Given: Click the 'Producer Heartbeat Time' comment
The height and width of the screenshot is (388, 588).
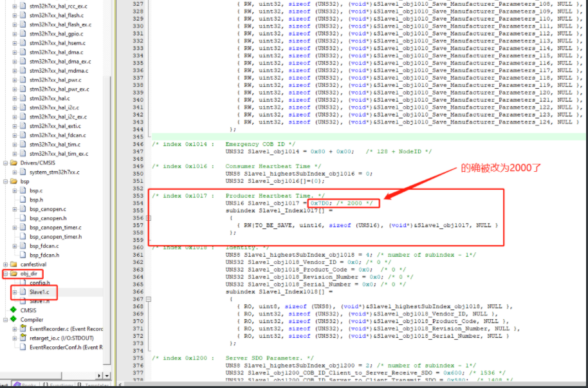Looking at the screenshot, I should pyautogui.click(x=270, y=196).
